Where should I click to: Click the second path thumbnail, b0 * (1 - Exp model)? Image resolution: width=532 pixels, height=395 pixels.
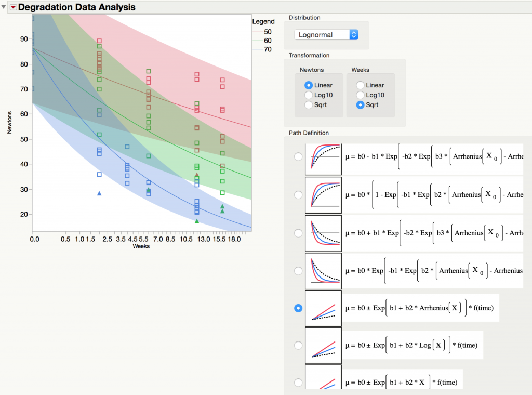[x=323, y=194]
